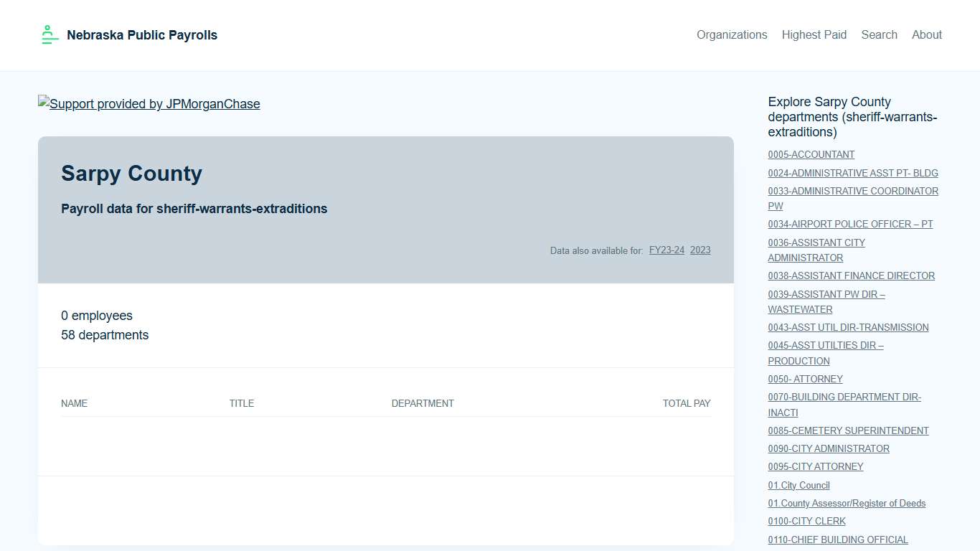Click the 0043-ASST UTIL DIR-TRANSMISSION link
The image size is (980, 551).
pyautogui.click(x=848, y=327)
